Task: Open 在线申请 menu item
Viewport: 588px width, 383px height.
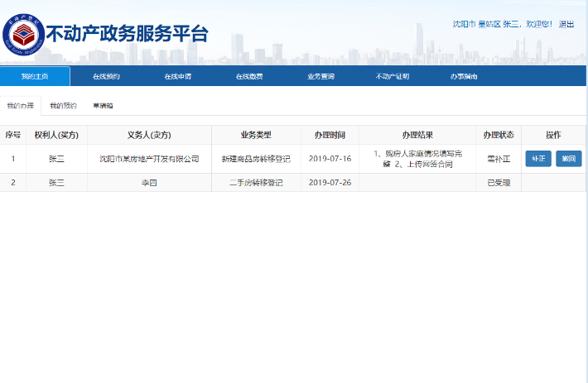Action: coord(177,76)
